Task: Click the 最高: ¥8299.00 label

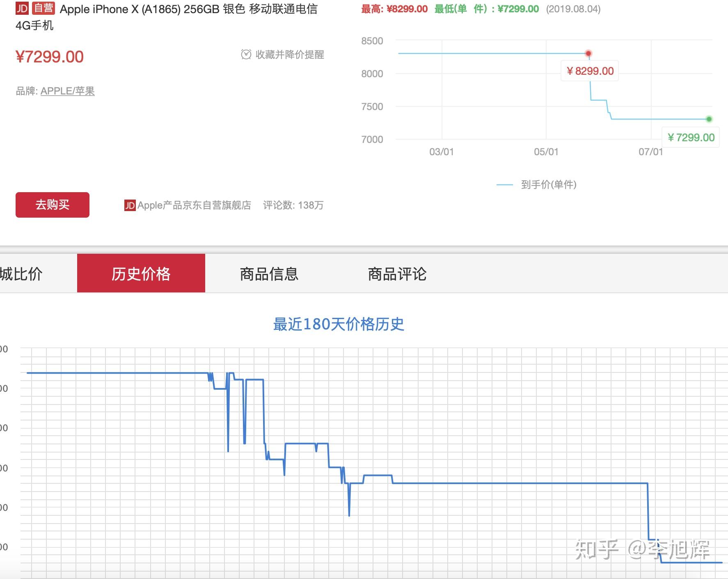Action: tap(394, 9)
